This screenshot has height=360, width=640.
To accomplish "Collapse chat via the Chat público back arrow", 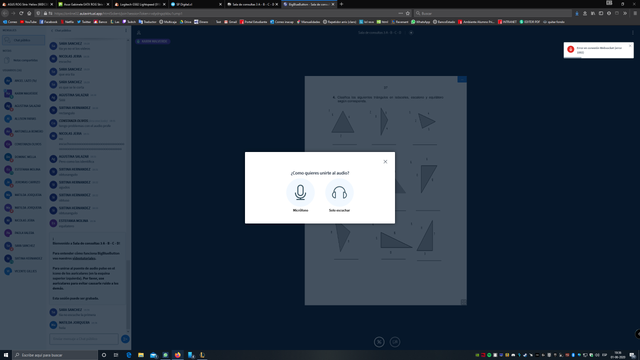I will pyautogui.click(x=61, y=31).
